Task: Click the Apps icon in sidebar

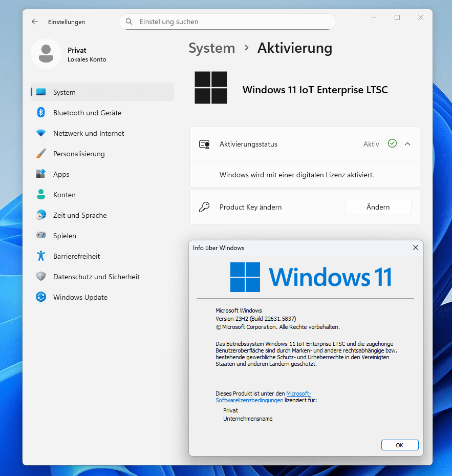Action: [41, 174]
